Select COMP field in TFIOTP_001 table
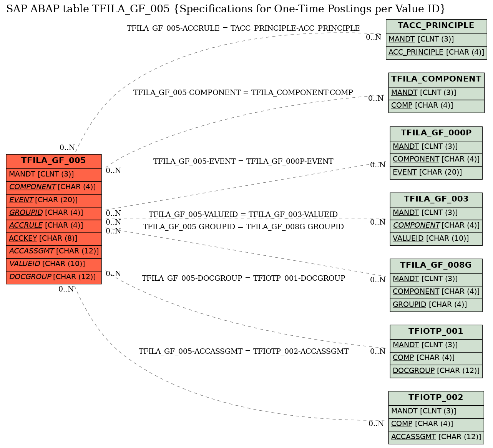The width and height of the screenshot is (493, 448). 436,358
